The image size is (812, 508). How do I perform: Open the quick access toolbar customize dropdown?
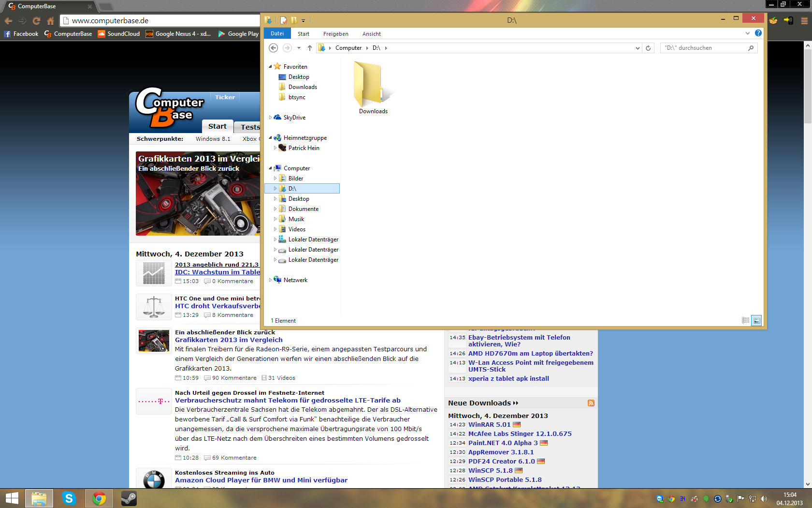(303, 21)
